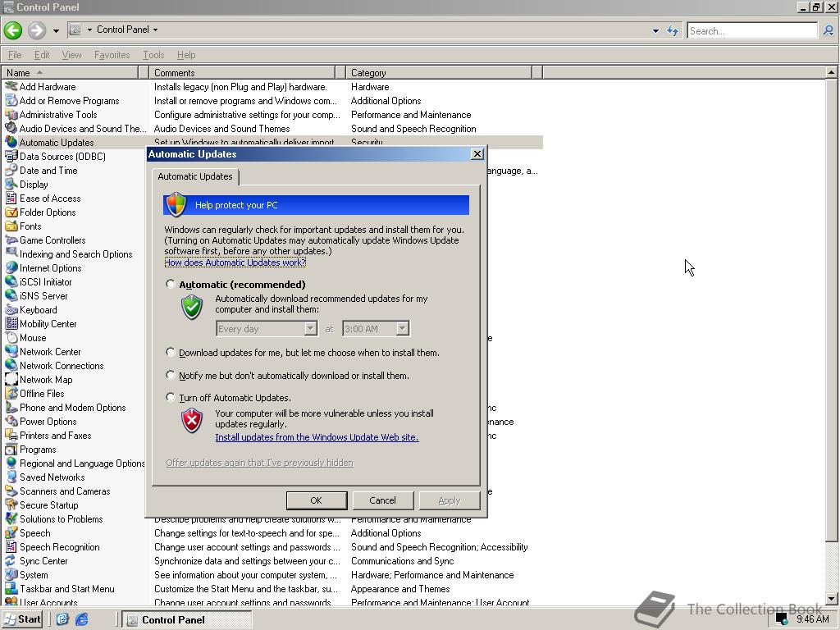Click the Start button
Screen dimensions: 840x630
22,619
